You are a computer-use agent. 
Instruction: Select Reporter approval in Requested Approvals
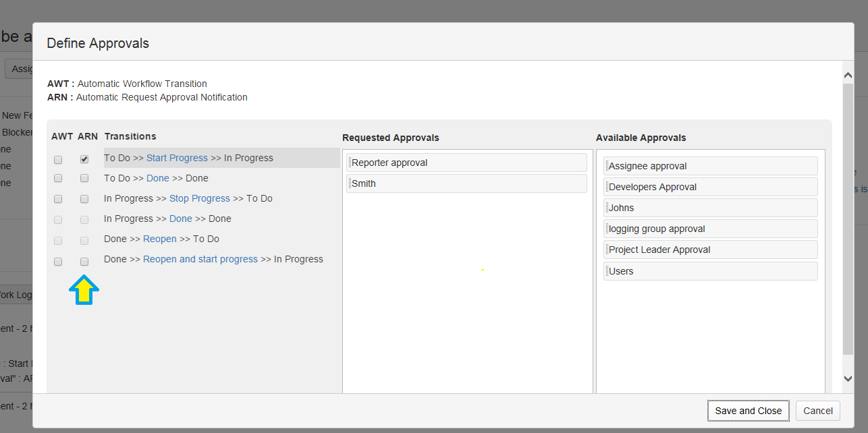tap(466, 163)
